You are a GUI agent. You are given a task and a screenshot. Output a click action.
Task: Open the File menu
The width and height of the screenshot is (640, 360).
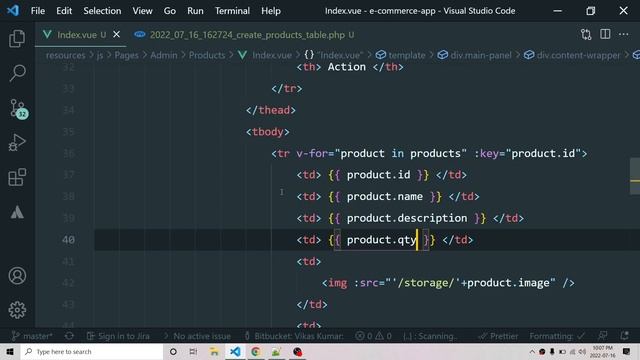click(38, 11)
